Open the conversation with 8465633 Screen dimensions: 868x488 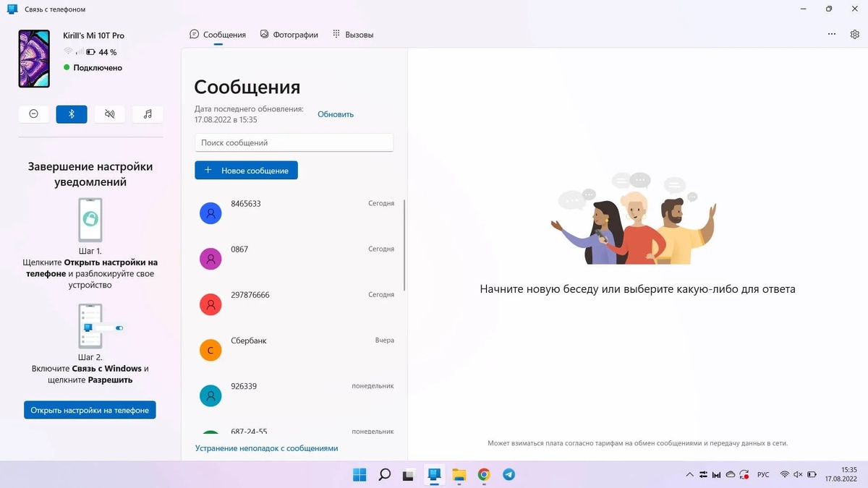(x=297, y=213)
